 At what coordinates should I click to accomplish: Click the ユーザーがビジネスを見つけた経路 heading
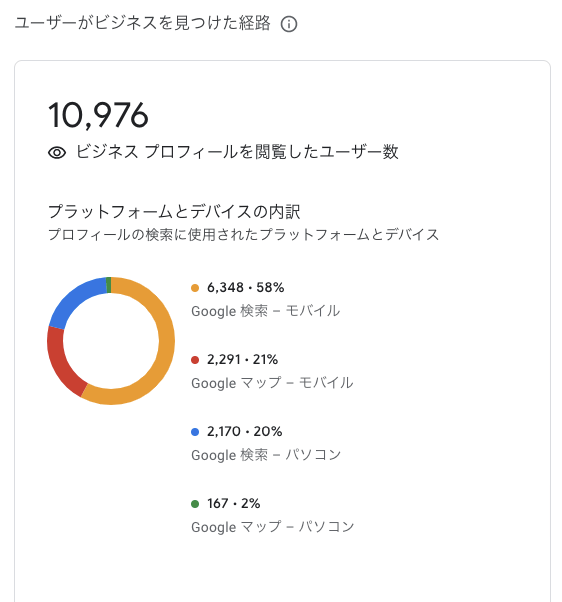[x=142, y=23]
